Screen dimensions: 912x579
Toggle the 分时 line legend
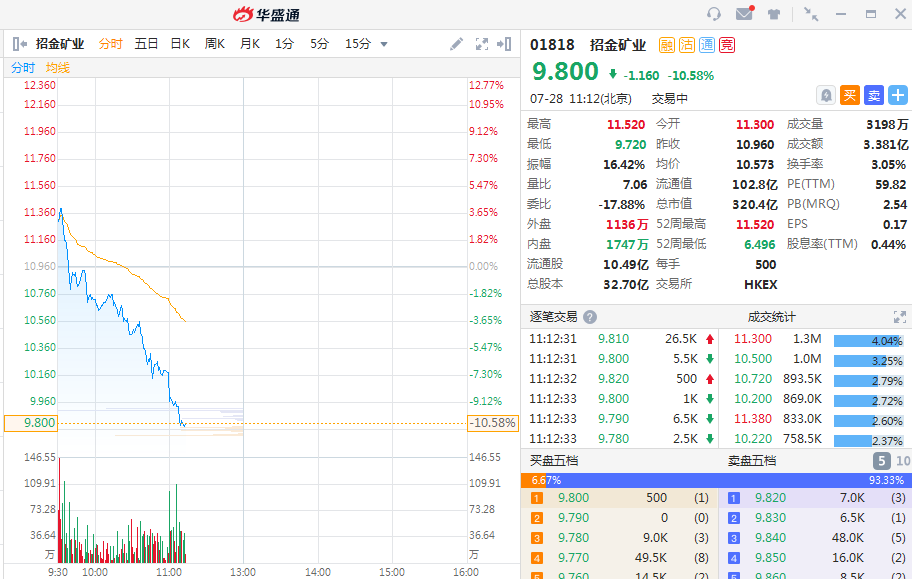(x=23, y=68)
